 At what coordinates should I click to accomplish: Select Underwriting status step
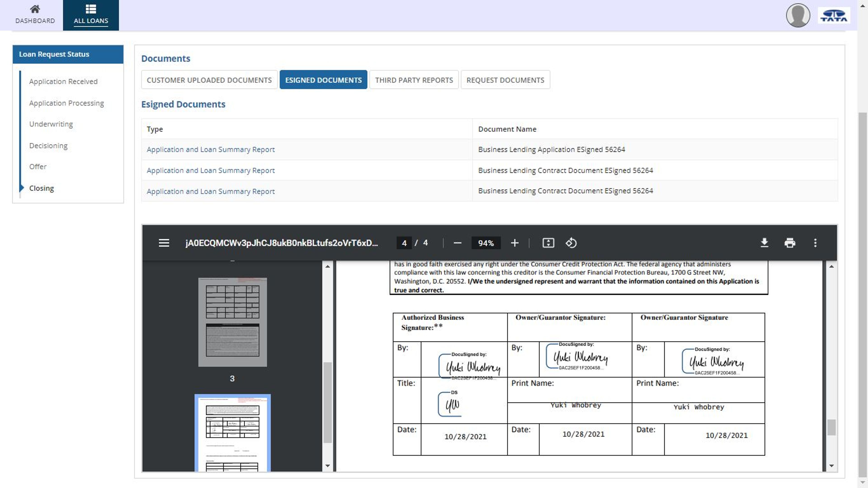coord(51,124)
